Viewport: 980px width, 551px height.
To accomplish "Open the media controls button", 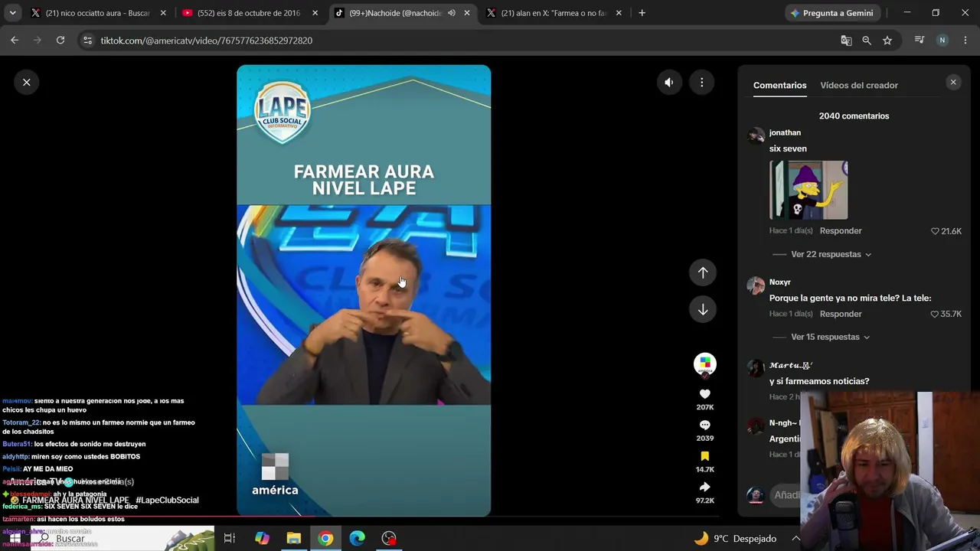I will 920,41.
